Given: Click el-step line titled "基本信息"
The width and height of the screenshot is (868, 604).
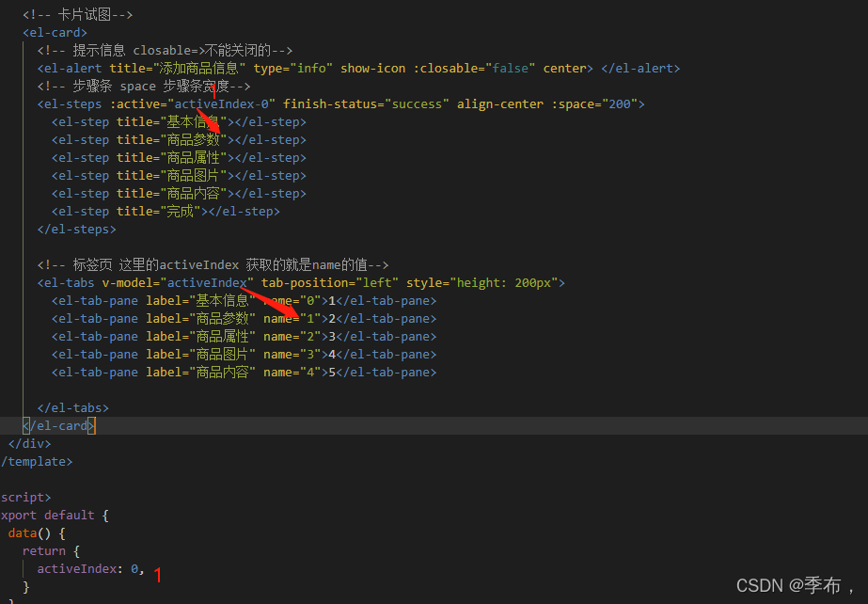Looking at the screenshot, I should (x=179, y=121).
